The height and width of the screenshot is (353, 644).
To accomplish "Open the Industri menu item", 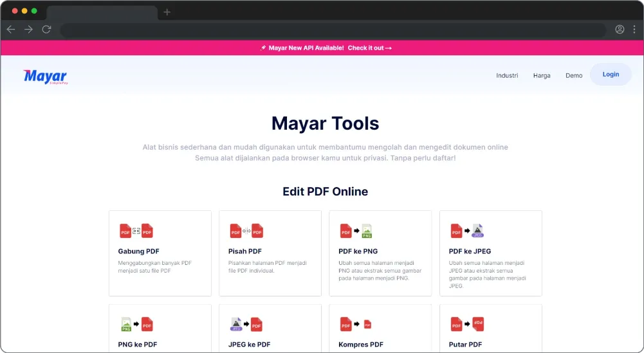I will click(x=507, y=75).
